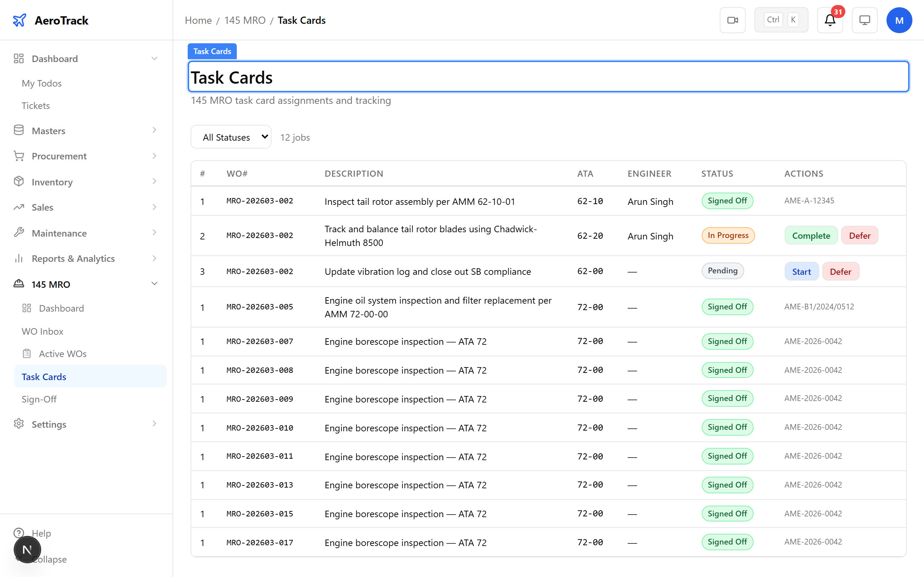This screenshot has height=577, width=924.
Task: Open the 145 MRO Dashboard item
Action: [x=61, y=308]
